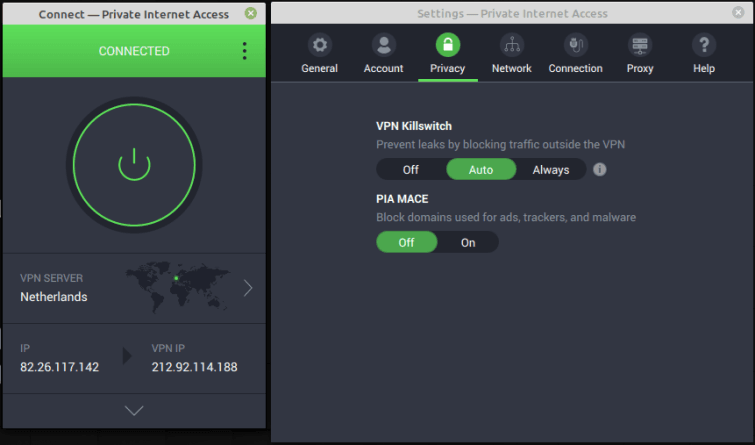The width and height of the screenshot is (755, 445).
Task: Open the three-dot menu in Connect window
Action: click(x=244, y=51)
